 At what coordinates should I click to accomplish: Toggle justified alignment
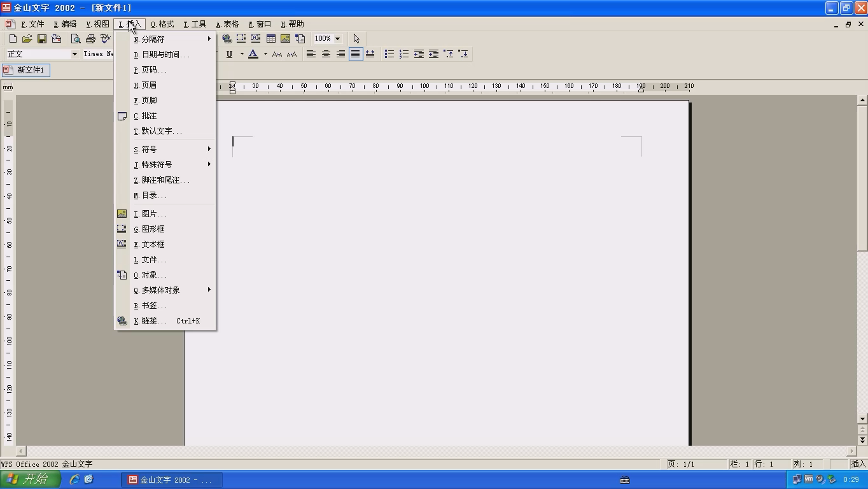[355, 54]
